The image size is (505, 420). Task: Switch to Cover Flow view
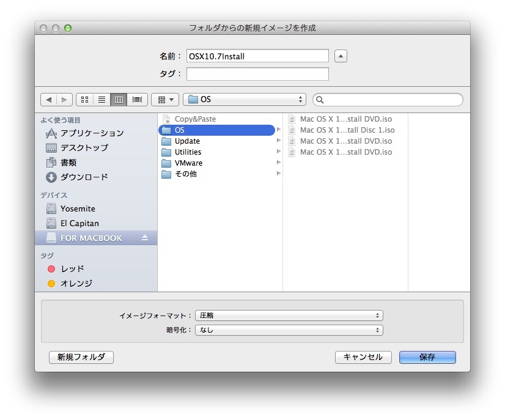point(137,100)
